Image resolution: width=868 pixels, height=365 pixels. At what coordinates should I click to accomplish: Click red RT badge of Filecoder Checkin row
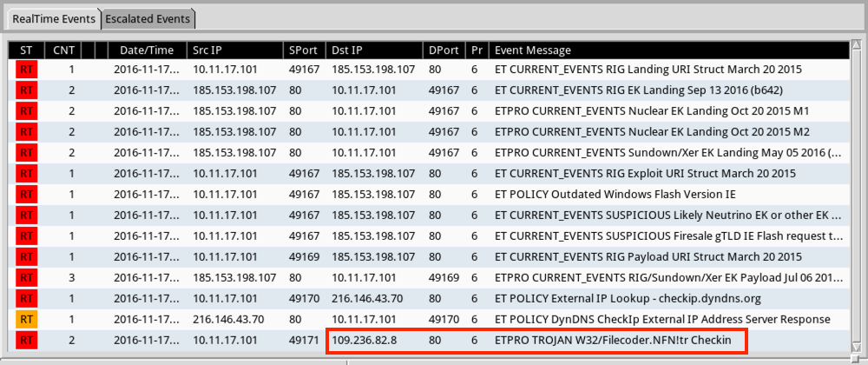(x=26, y=340)
